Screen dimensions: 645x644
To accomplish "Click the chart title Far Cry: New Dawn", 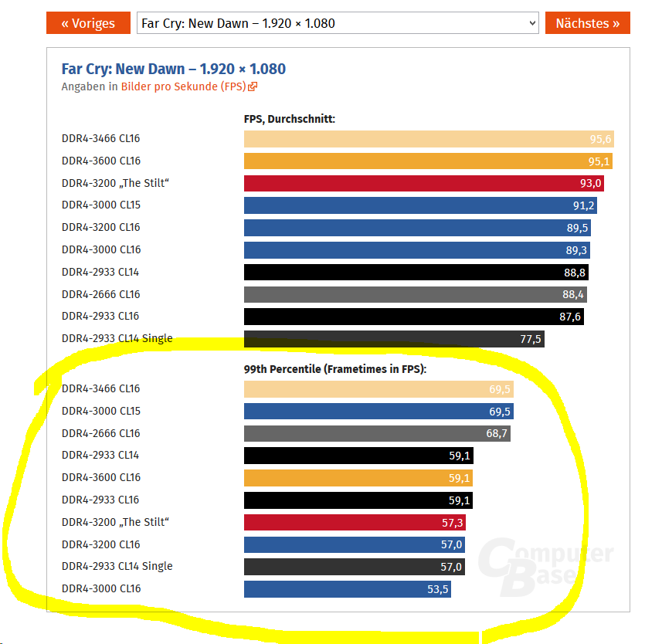I will (x=174, y=69).
